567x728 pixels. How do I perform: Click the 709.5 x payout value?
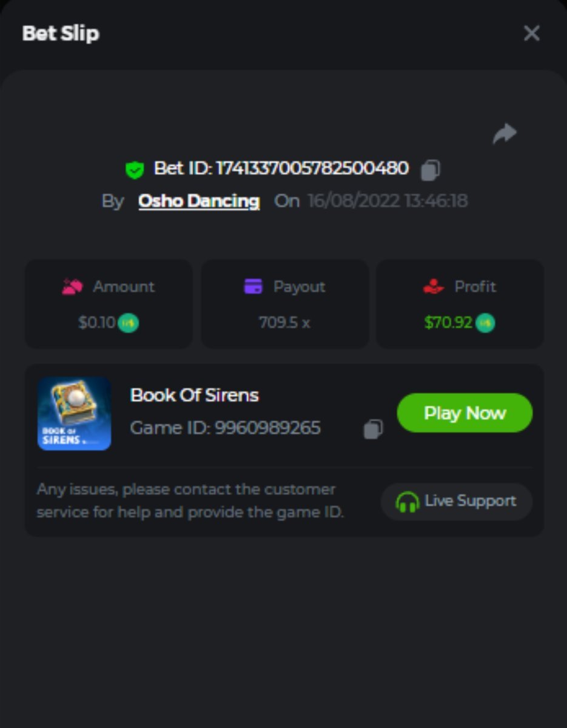pyautogui.click(x=284, y=323)
